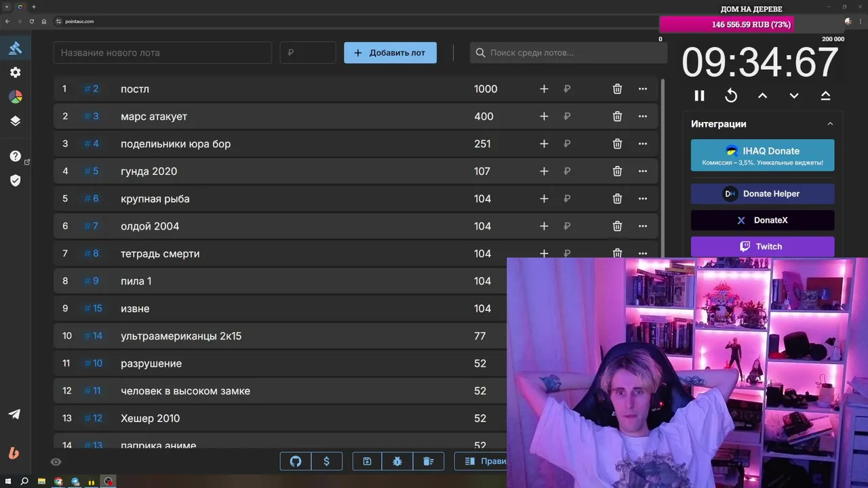868x488 pixels.
Task: Delete the lot 'крупная рыба'
Action: (x=617, y=199)
